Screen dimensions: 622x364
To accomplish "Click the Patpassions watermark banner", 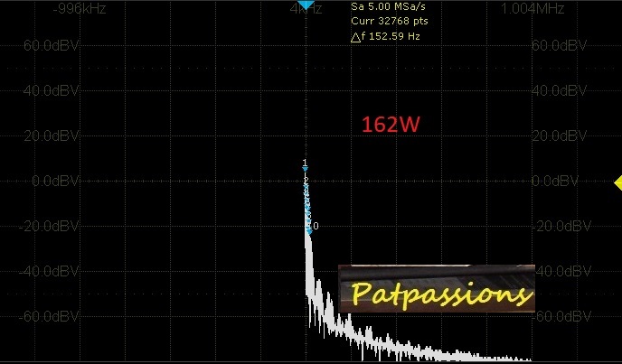I will click(438, 291).
